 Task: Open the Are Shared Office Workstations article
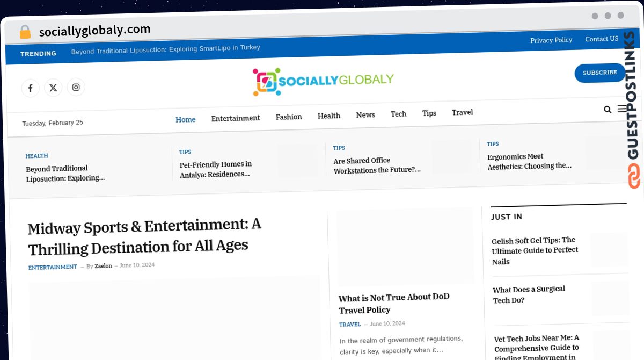[x=377, y=165]
